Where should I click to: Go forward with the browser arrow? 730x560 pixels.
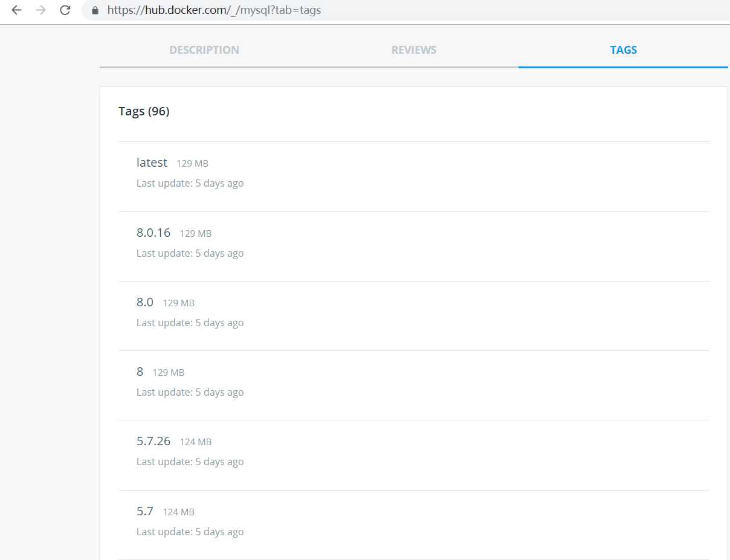(x=40, y=10)
